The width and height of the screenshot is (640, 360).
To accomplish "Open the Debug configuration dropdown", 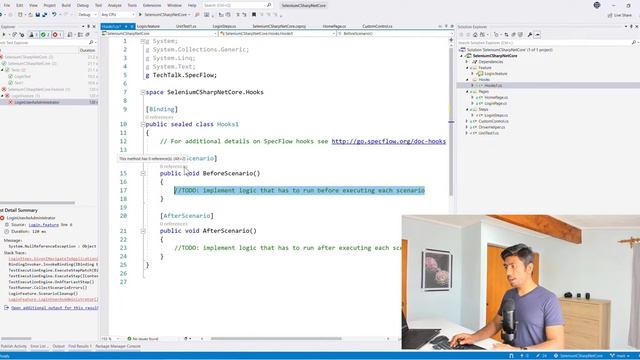I will pyautogui.click(x=87, y=15).
